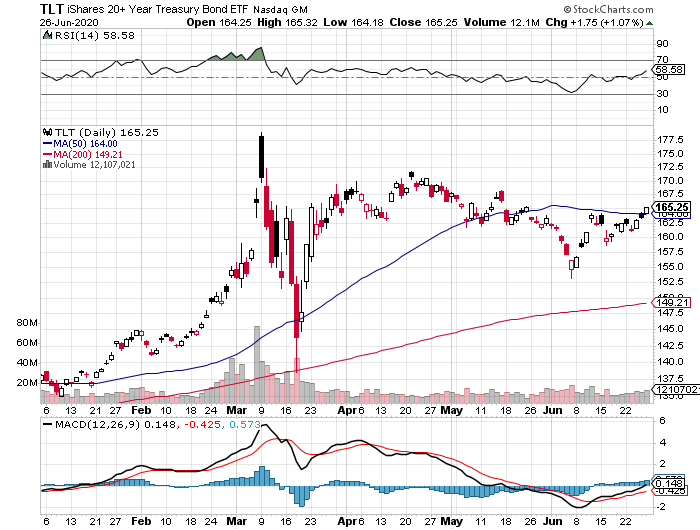Viewport: 700px width, 530px height.
Task: Click the green up triangle after Chg
Action: click(650, 23)
